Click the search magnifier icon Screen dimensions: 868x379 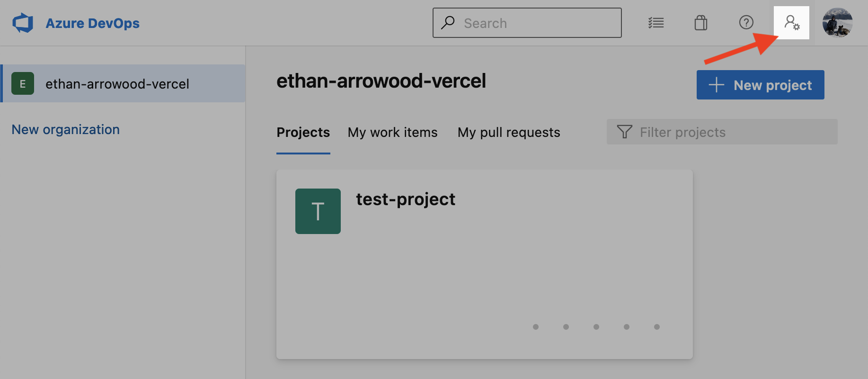point(448,23)
